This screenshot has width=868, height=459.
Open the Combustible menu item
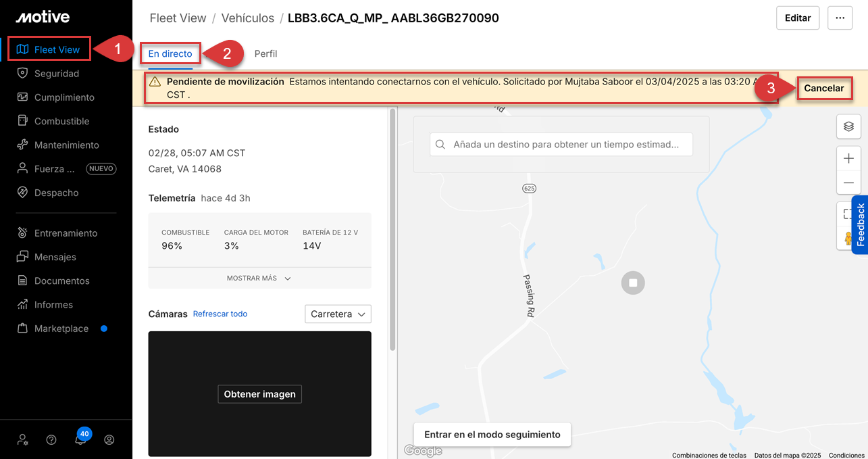coord(61,121)
